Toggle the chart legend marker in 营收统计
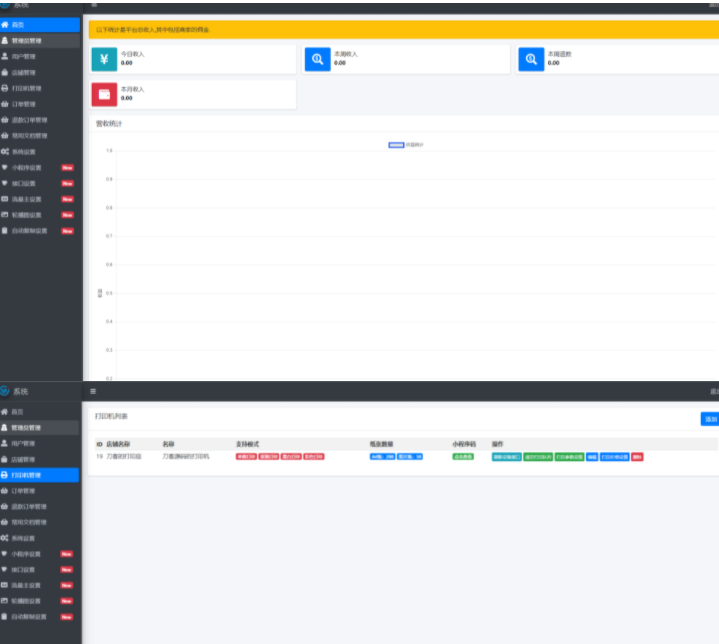Viewport: 719px width, 644px height. point(396,145)
